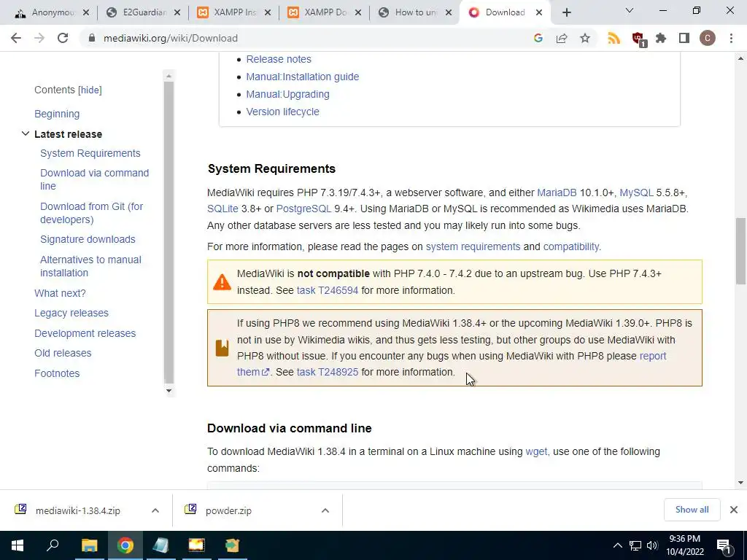Click the address bar URL

click(x=171, y=38)
